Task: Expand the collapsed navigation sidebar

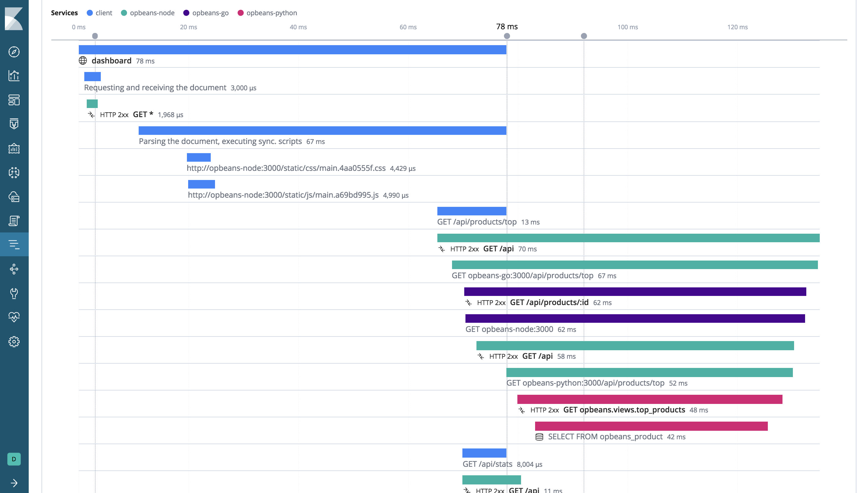Action: pyautogui.click(x=14, y=483)
